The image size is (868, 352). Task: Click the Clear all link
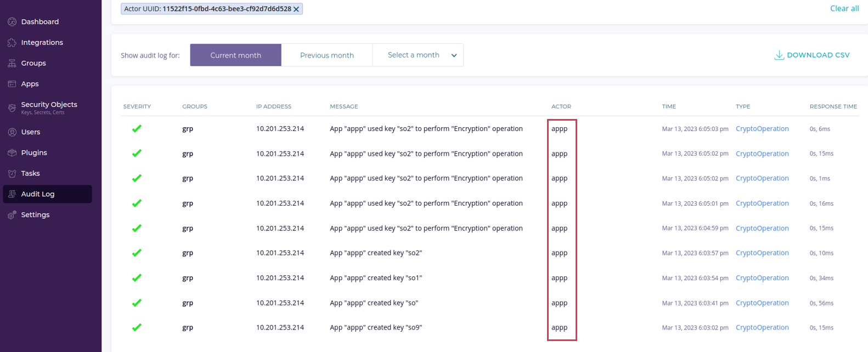click(x=844, y=8)
